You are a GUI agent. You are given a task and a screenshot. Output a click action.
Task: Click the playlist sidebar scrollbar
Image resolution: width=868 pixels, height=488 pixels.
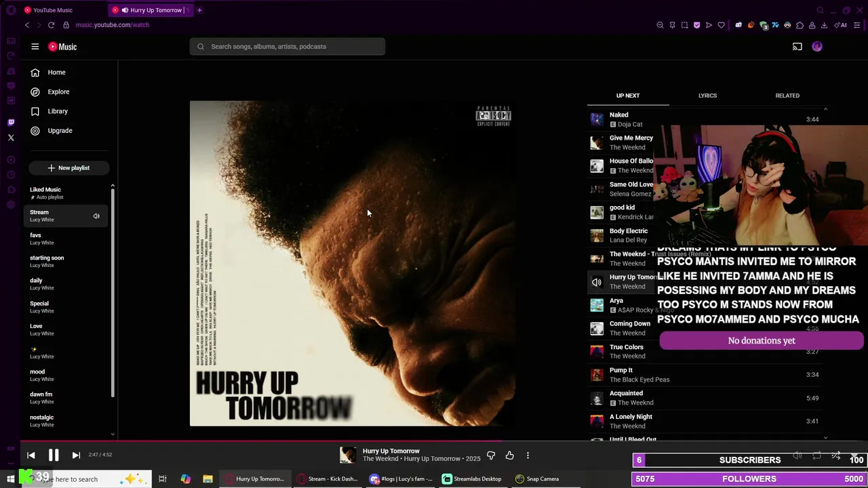[113, 293]
